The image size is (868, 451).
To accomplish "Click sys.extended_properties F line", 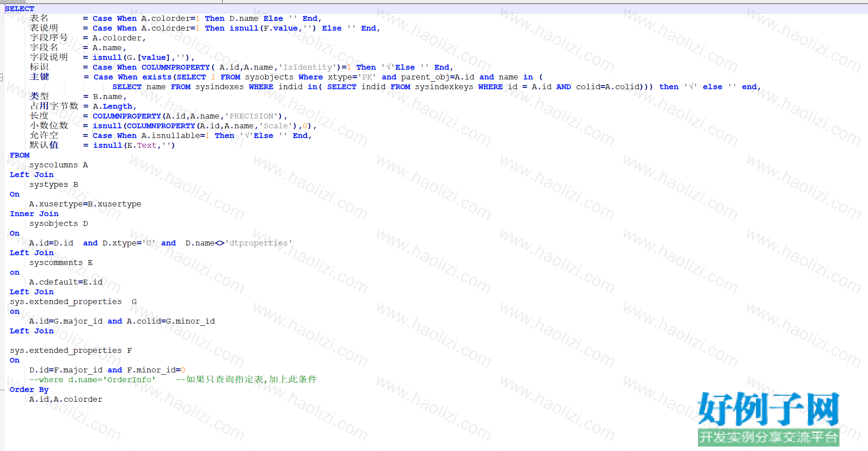I will pyautogui.click(x=71, y=350).
